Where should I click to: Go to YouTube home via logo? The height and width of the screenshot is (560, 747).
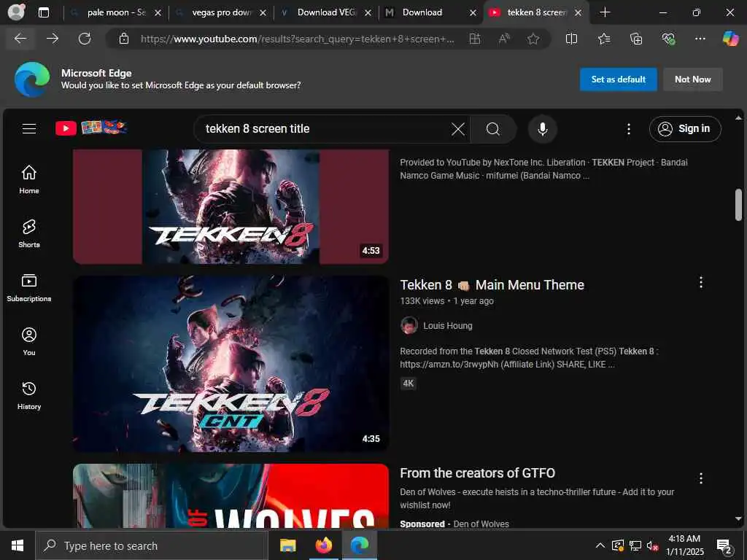pos(91,128)
